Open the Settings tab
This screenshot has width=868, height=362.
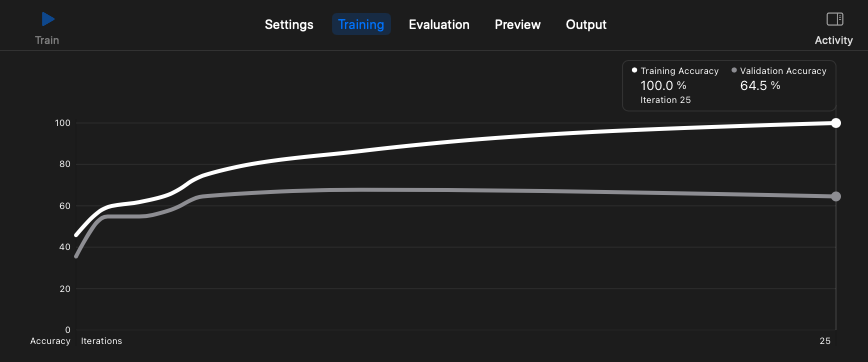coord(289,24)
